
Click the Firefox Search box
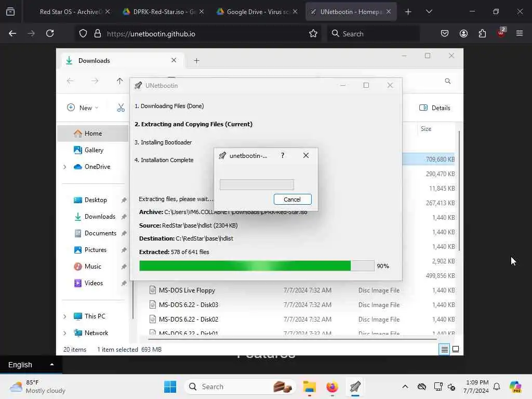click(373, 34)
